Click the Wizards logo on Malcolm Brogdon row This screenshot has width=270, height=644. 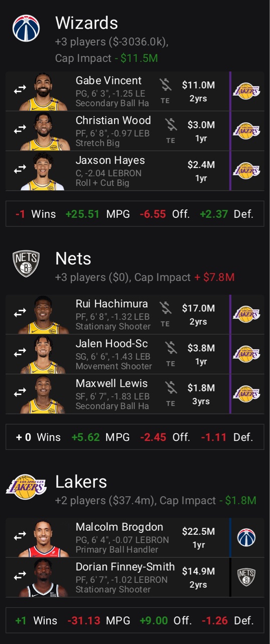click(x=246, y=537)
